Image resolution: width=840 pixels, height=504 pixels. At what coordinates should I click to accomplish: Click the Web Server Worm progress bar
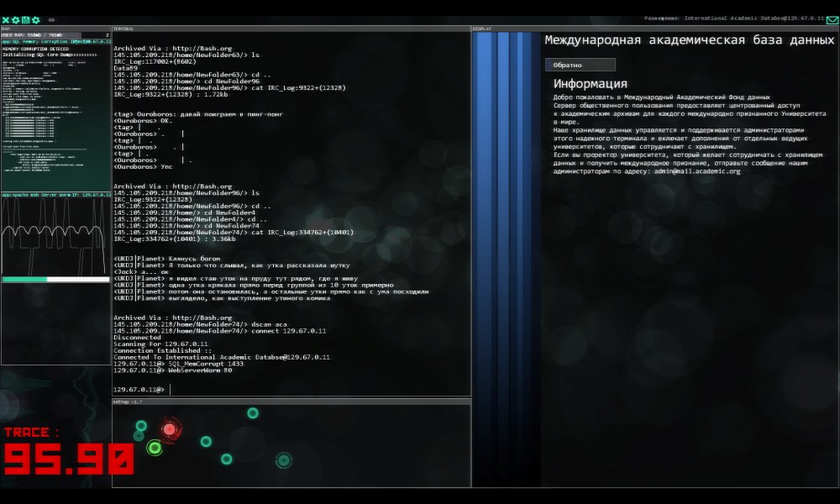click(55, 280)
